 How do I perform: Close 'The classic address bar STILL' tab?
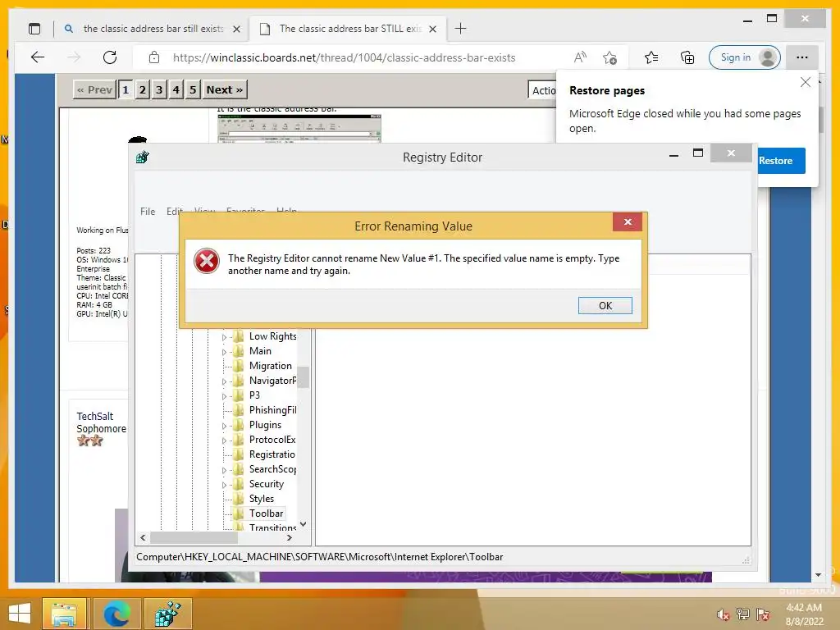click(433, 29)
